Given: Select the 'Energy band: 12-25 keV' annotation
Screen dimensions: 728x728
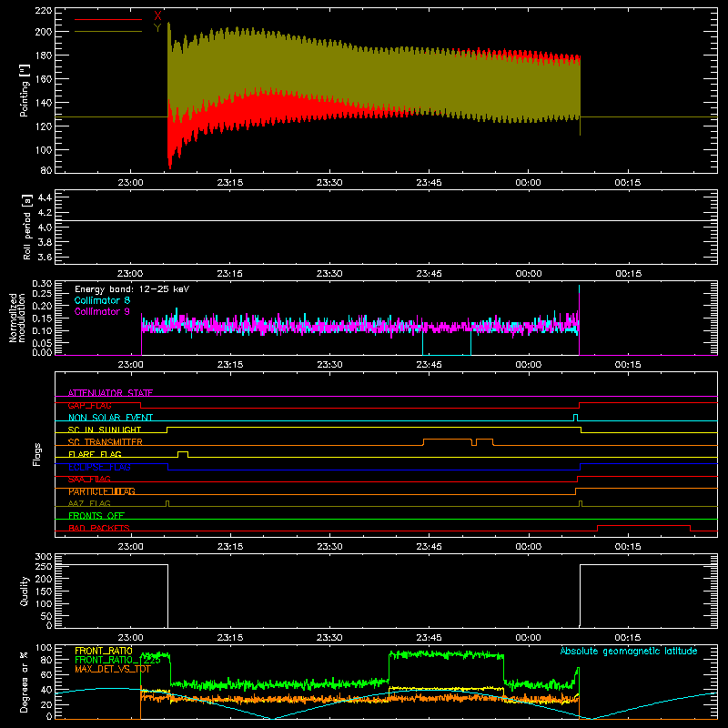Looking at the screenshot, I should click(132, 289).
